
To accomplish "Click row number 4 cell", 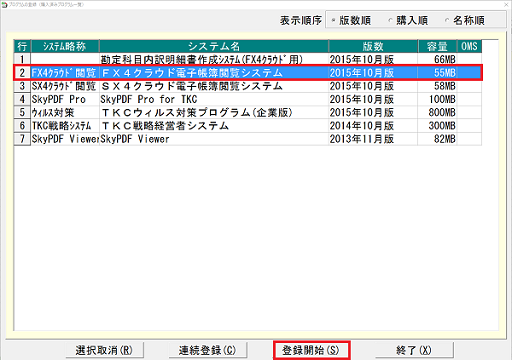I will [22, 99].
